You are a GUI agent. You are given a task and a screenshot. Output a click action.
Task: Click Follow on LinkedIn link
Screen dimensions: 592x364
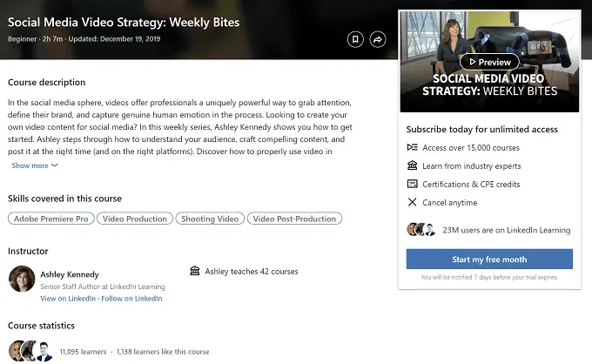pos(131,299)
